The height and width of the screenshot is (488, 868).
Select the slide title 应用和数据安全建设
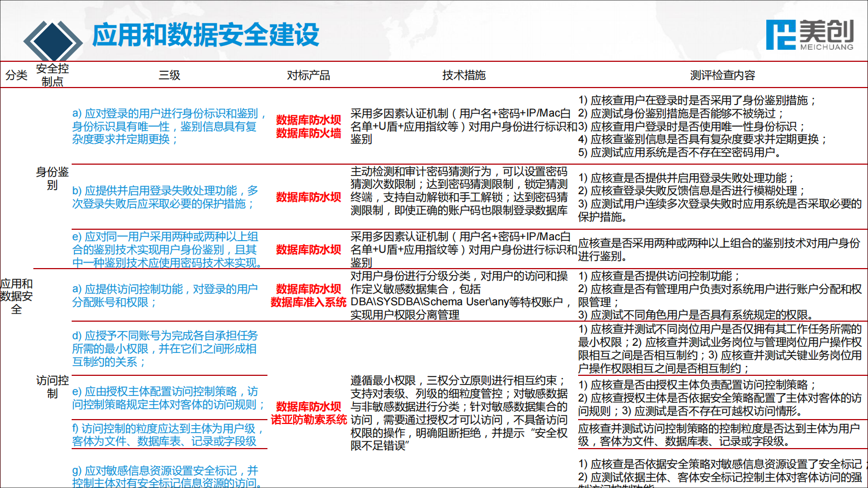206,35
